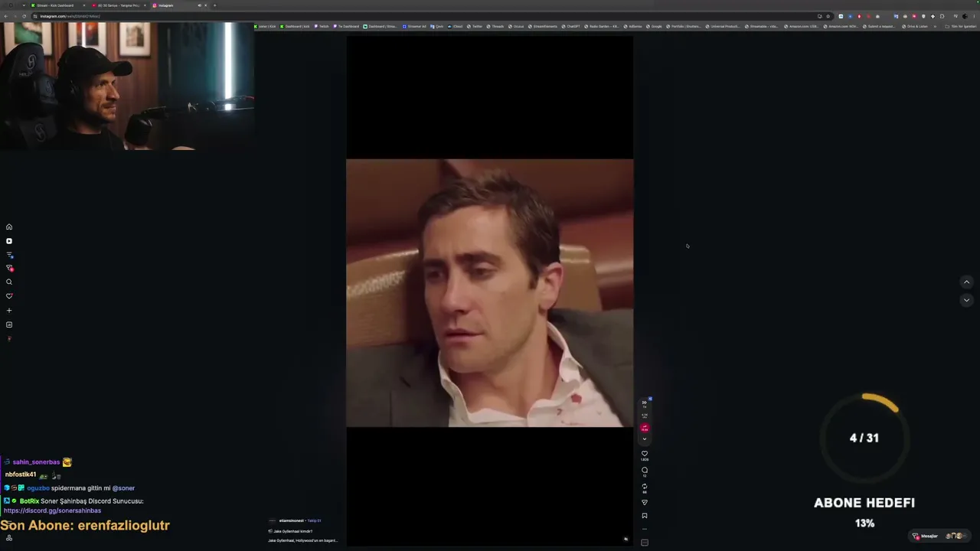Open the Dashboards icon in Instagram sidebar
980x551 pixels.
coord(9,325)
